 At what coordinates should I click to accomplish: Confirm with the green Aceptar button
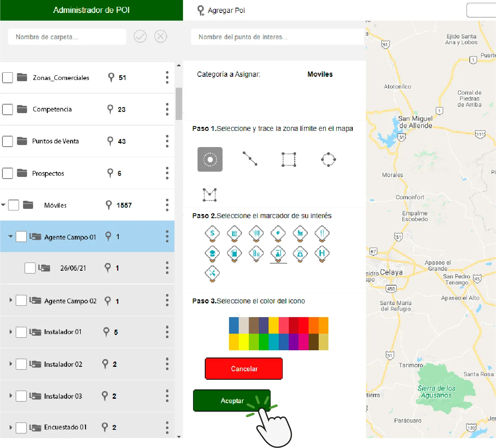[232, 401]
